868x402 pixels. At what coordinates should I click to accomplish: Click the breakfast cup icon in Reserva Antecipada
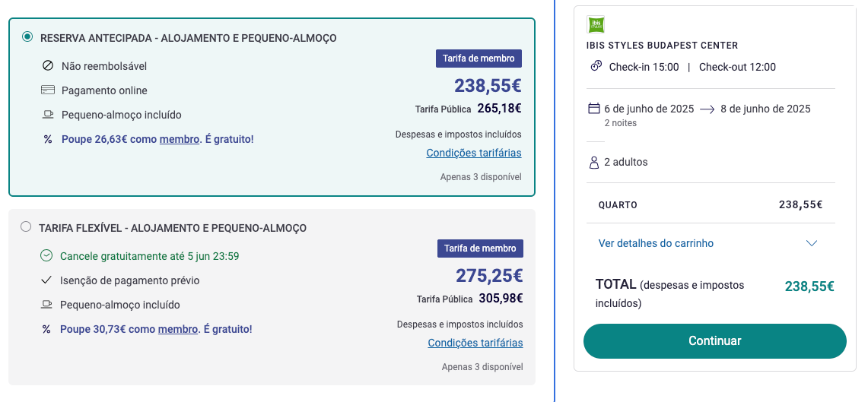point(48,115)
